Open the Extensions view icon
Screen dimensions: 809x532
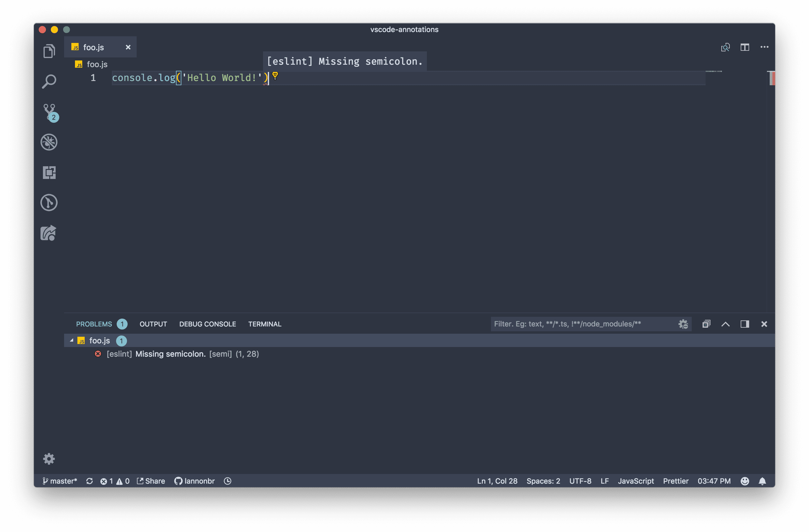49,172
